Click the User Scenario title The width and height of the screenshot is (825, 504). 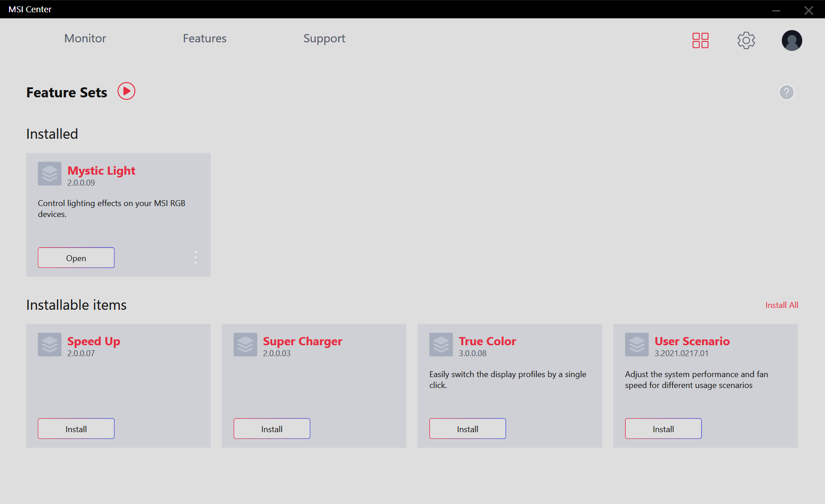point(692,341)
